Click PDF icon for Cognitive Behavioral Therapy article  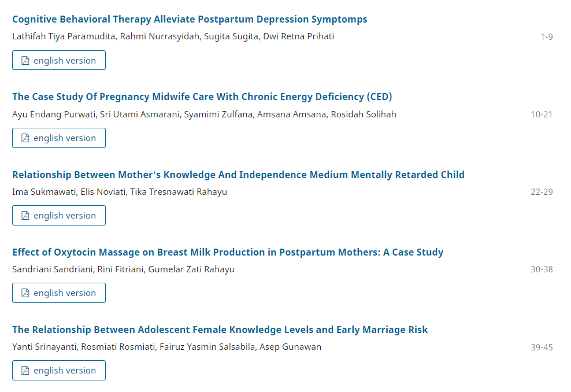25,61
